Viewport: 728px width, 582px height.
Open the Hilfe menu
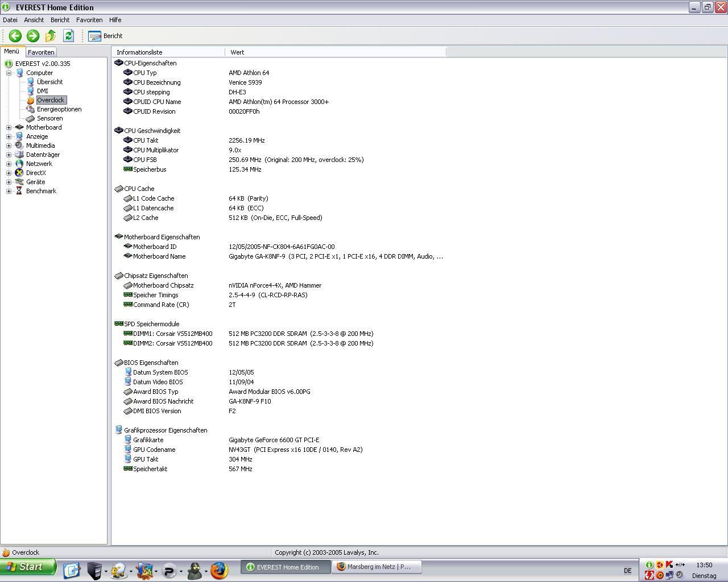[x=115, y=20]
